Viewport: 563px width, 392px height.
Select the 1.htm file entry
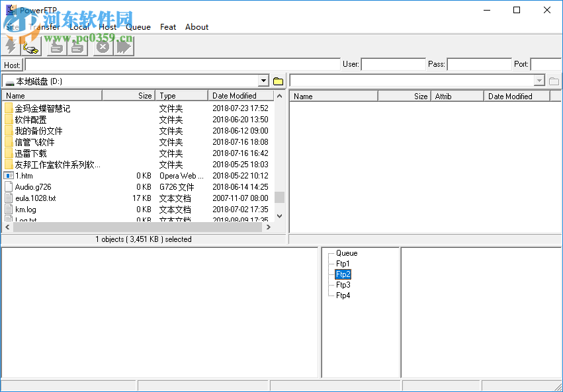(x=25, y=175)
